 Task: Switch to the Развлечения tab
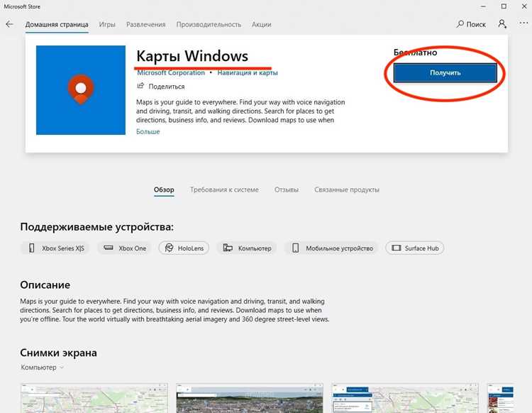click(146, 24)
